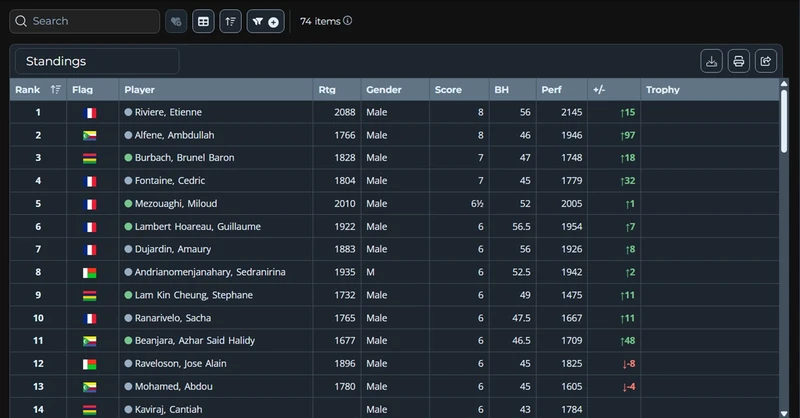This screenshot has height=418, width=800.
Task: Open player Mezouaghi, Miloud
Action: click(x=176, y=204)
